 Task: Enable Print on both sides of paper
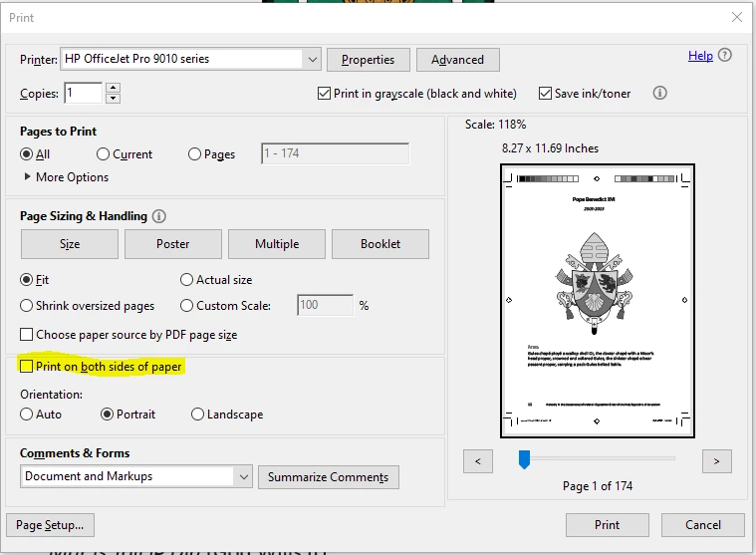point(27,366)
